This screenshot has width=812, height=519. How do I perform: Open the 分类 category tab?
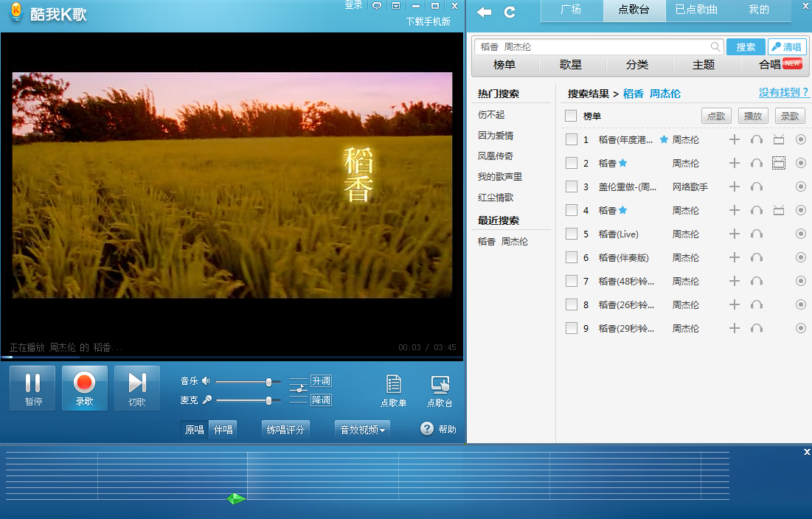point(637,65)
